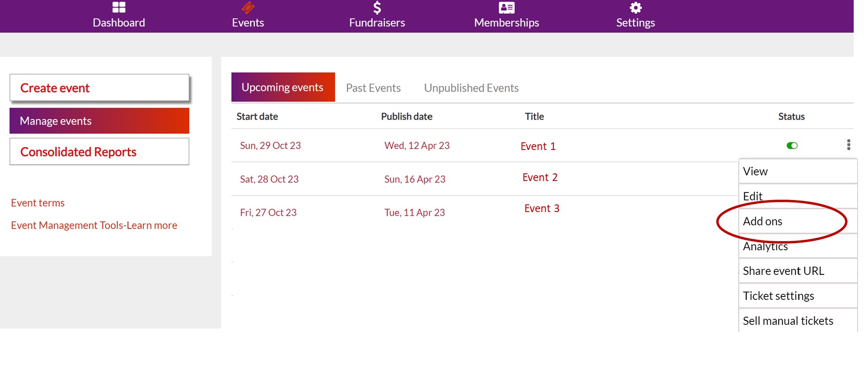Switch to Unpublished Events tab

[471, 88]
